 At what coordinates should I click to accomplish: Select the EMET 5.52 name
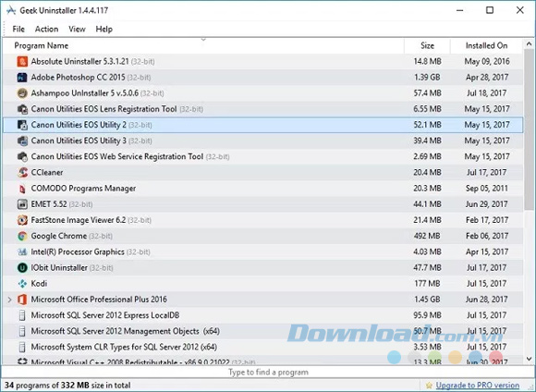click(x=49, y=204)
